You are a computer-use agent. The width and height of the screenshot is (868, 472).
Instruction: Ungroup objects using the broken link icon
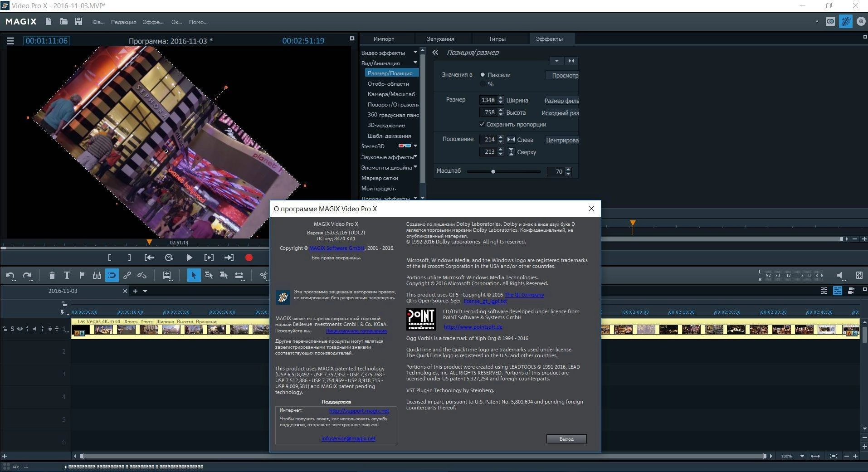142,275
